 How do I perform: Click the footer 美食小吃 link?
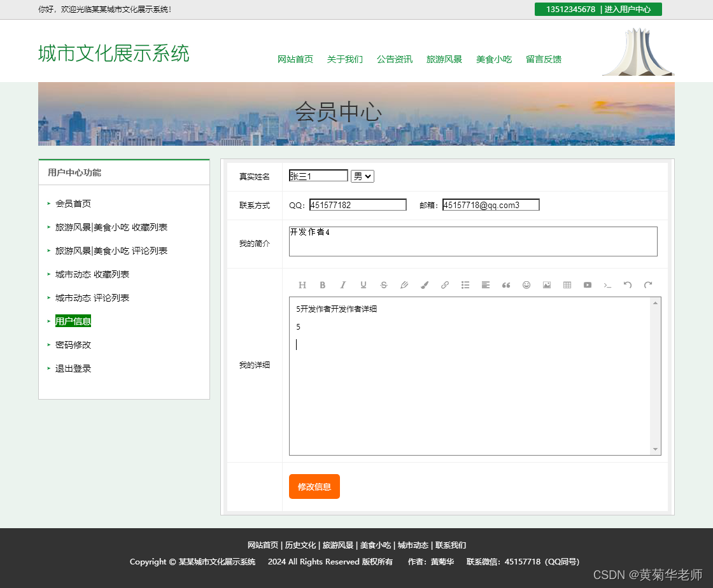click(x=376, y=545)
